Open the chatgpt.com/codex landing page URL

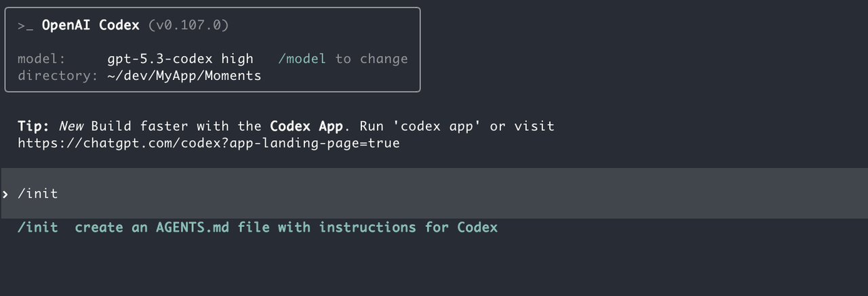[208, 143]
